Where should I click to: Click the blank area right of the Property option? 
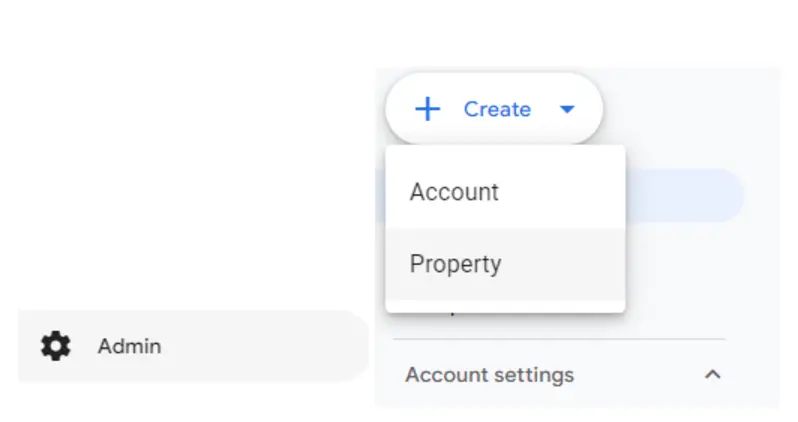click(x=562, y=264)
